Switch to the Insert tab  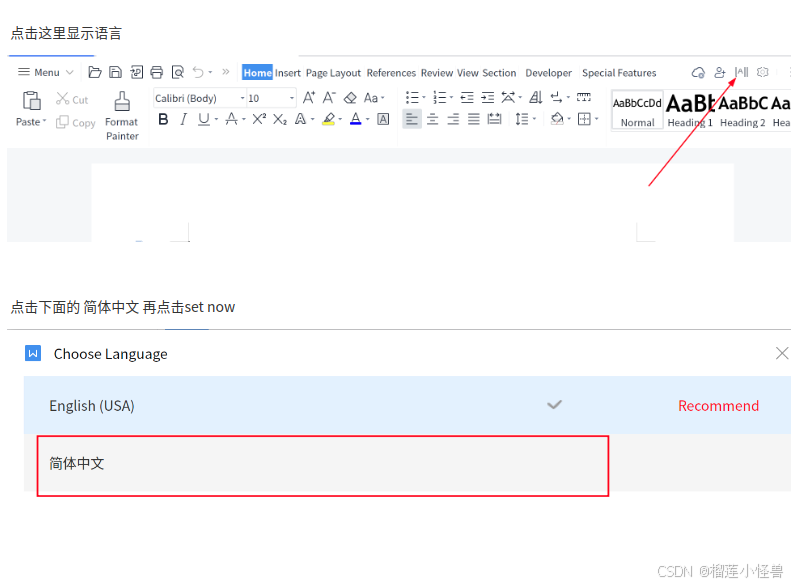click(x=288, y=73)
